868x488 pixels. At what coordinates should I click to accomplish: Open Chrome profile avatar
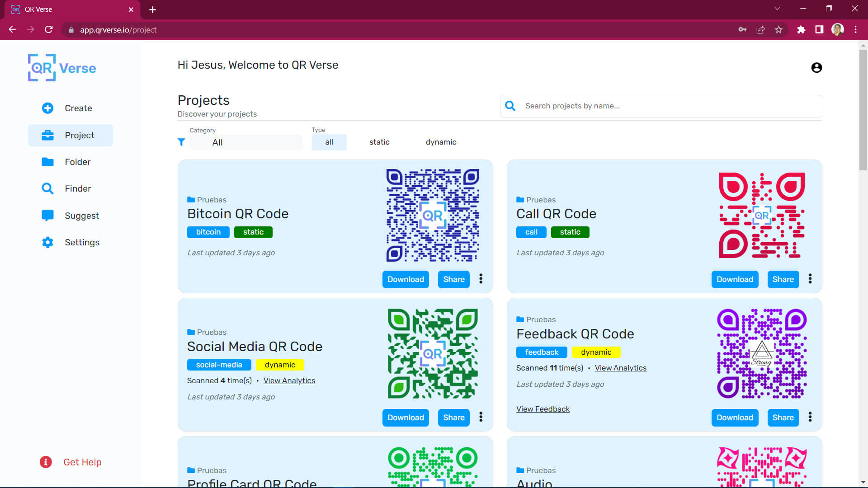click(x=838, y=30)
